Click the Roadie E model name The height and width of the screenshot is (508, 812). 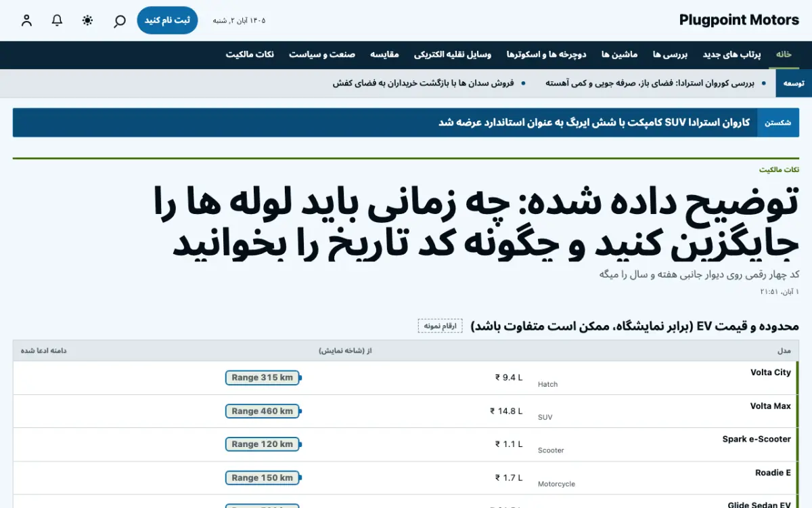[x=773, y=473]
